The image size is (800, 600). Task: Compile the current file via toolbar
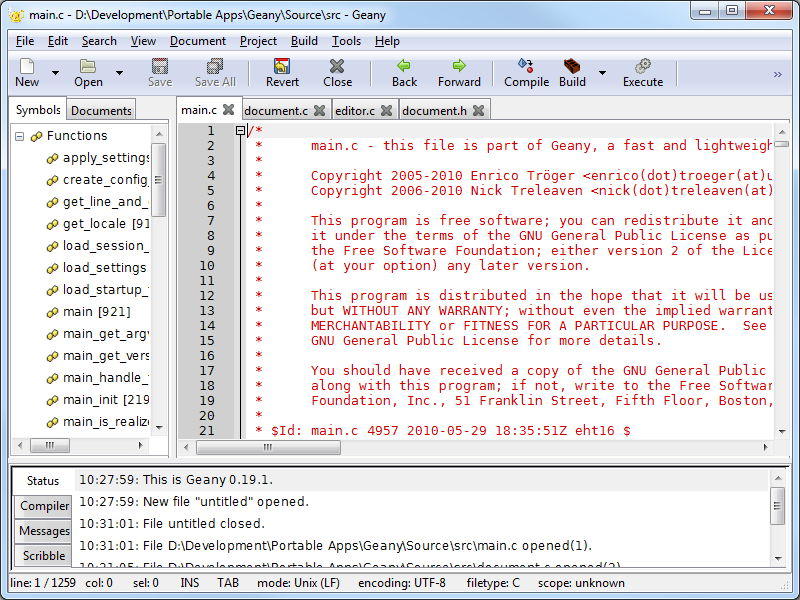click(526, 66)
